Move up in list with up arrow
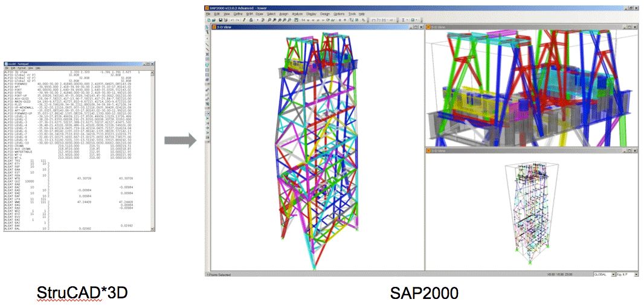This screenshot has width=644, height=305. 340,20
